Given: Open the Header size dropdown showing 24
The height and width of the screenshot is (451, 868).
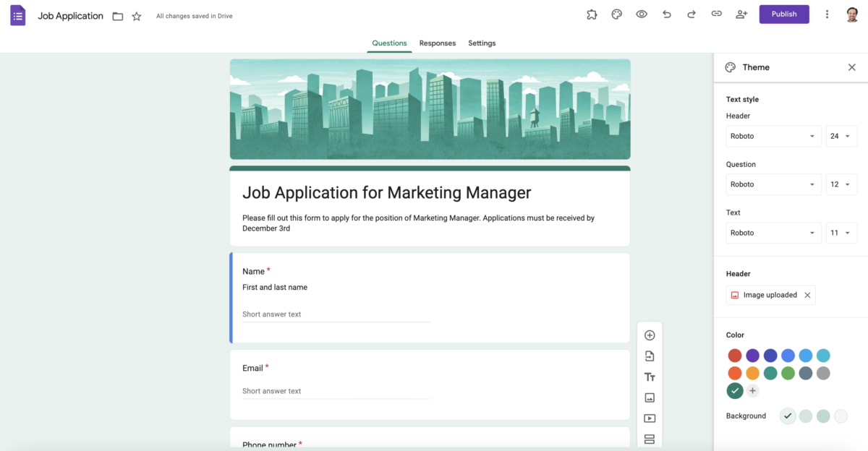Looking at the screenshot, I should 841,136.
